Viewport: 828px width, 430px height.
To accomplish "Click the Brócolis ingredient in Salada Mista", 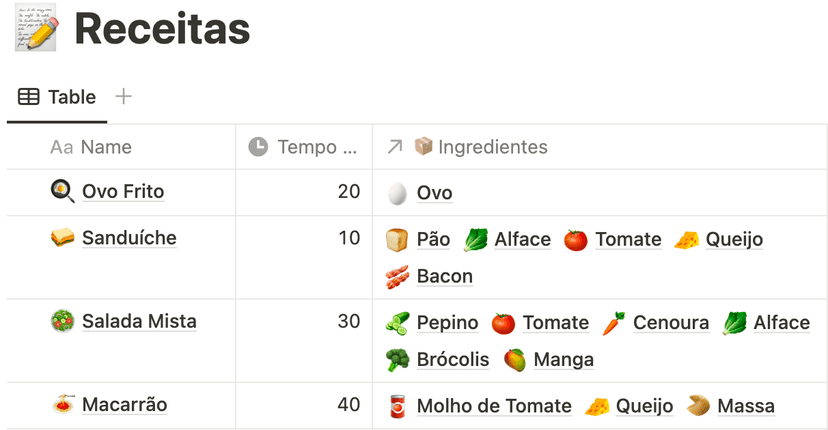I will coord(453,360).
